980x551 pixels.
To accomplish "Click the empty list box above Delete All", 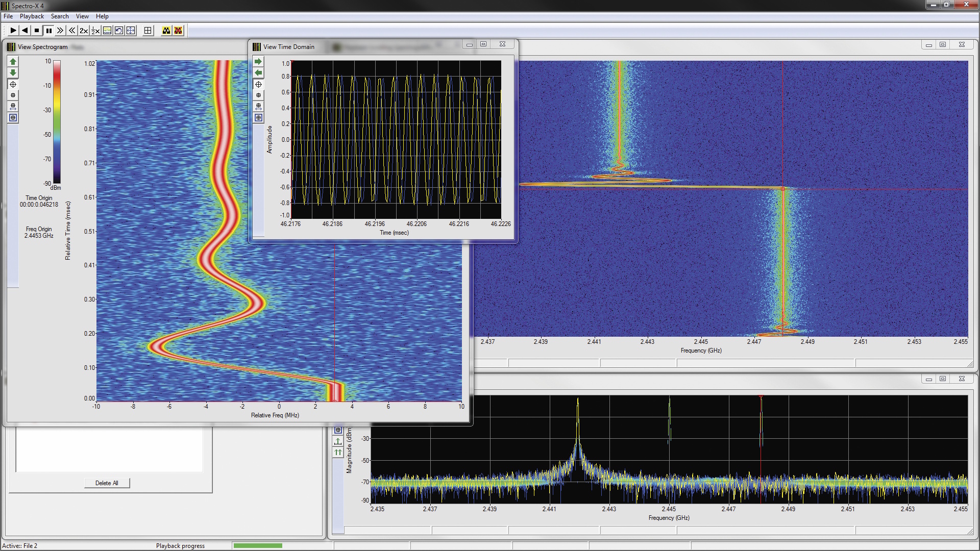I will (x=109, y=449).
